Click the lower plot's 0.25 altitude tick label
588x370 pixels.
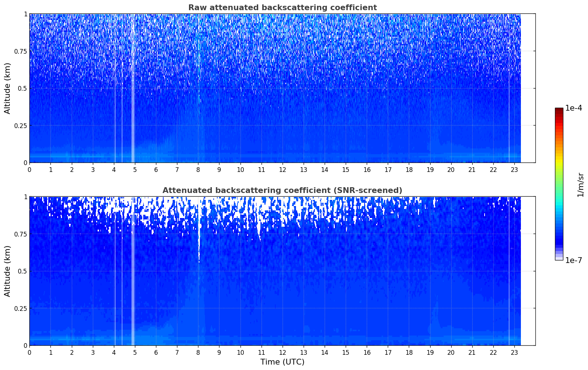(x=21, y=308)
